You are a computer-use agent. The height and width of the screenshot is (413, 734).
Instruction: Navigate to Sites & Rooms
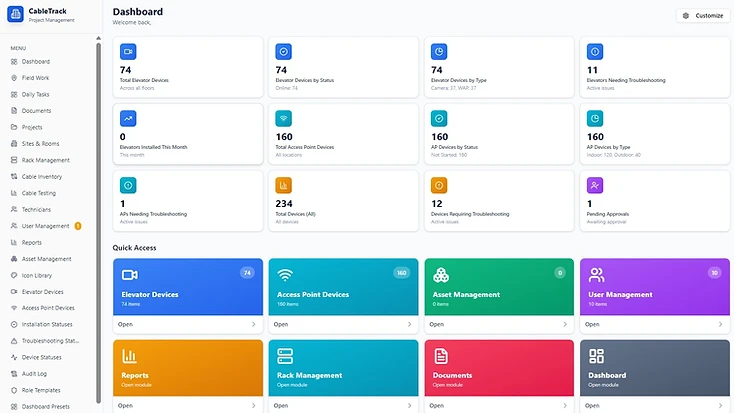tap(40, 143)
